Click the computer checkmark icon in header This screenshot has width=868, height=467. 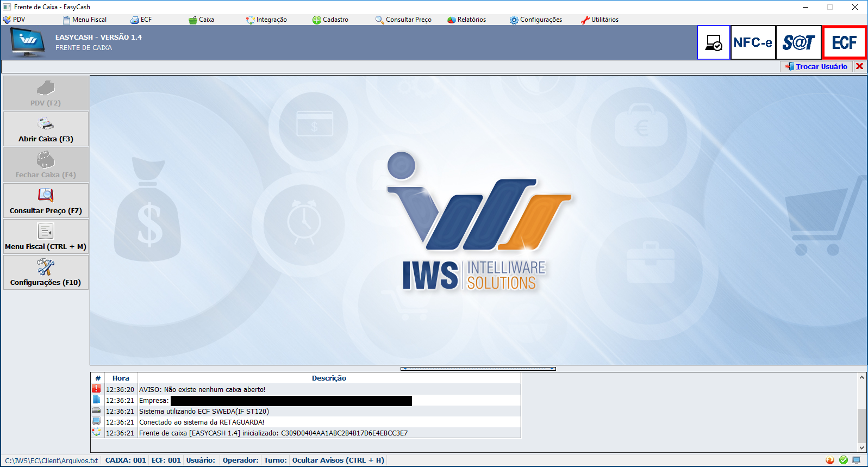coord(713,42)
